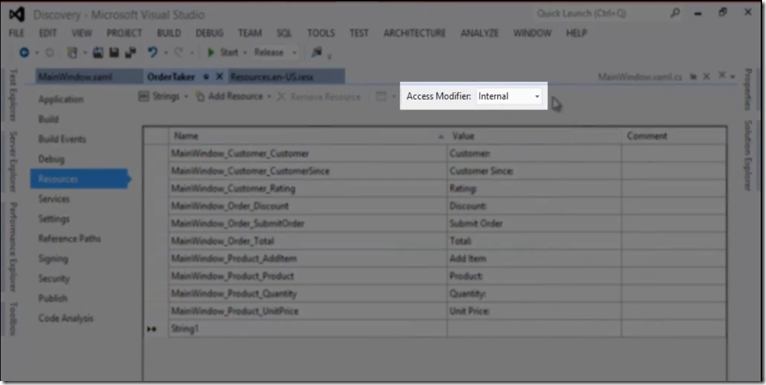
Task: Open the ARCHITECTURE menu
Action: click(x=414, y=33)
